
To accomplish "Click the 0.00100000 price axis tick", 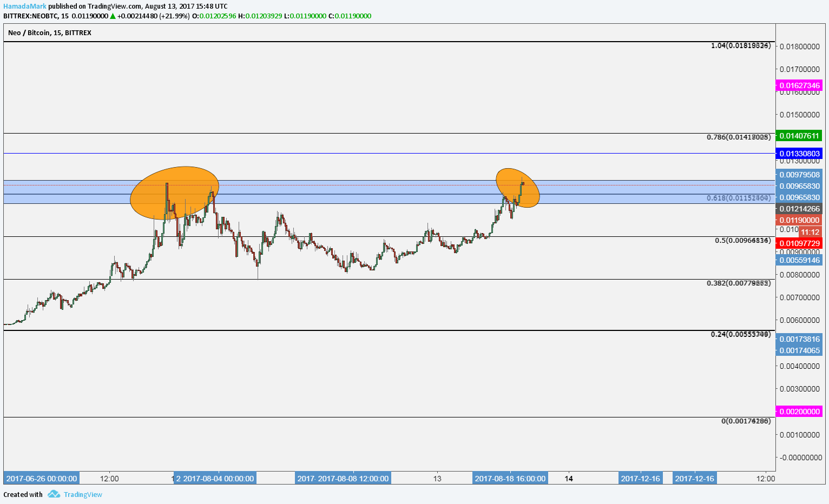I will tap(799, 435).
